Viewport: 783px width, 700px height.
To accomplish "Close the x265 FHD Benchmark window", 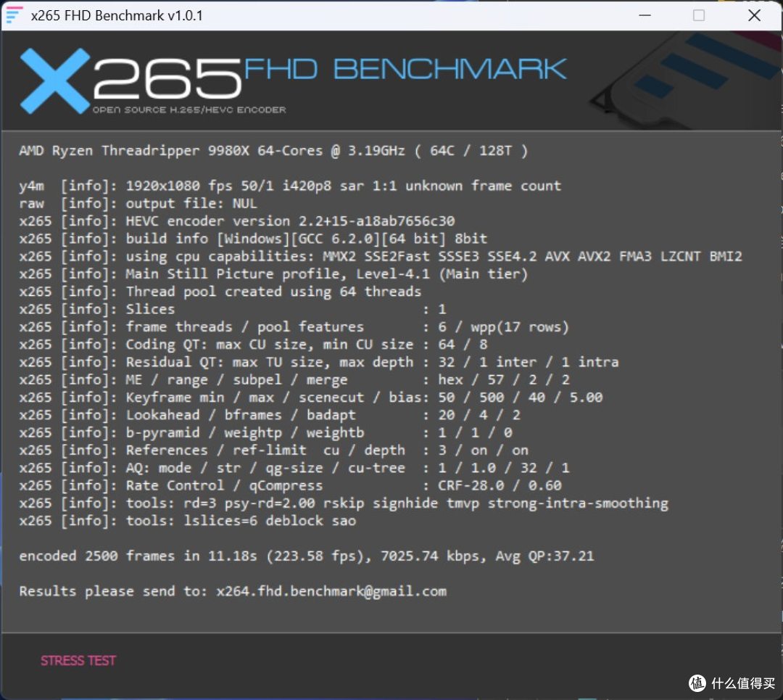I will [x=754, y=15].
